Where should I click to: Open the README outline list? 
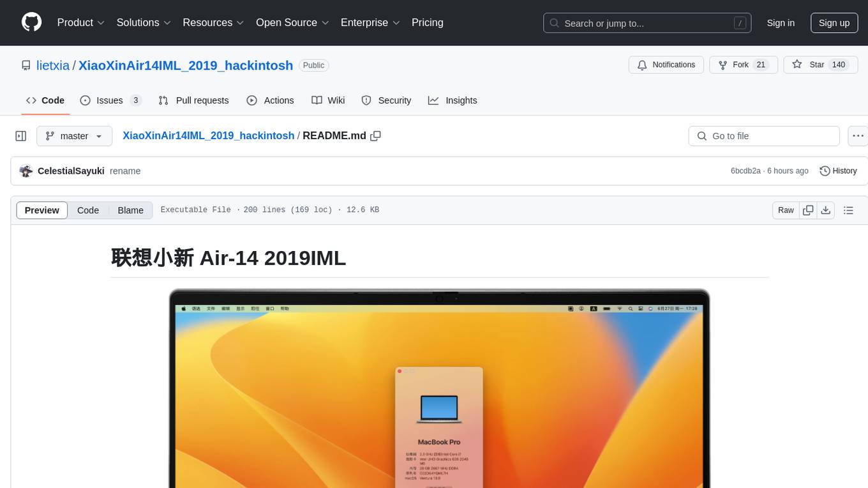point(848,210)
